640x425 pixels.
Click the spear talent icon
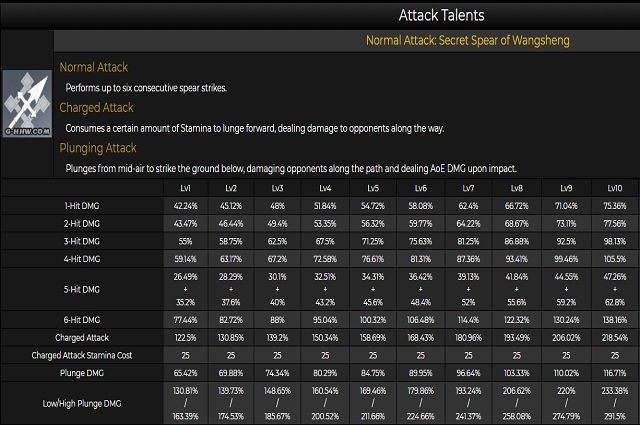pyautogui.click(x=27, y=103)
